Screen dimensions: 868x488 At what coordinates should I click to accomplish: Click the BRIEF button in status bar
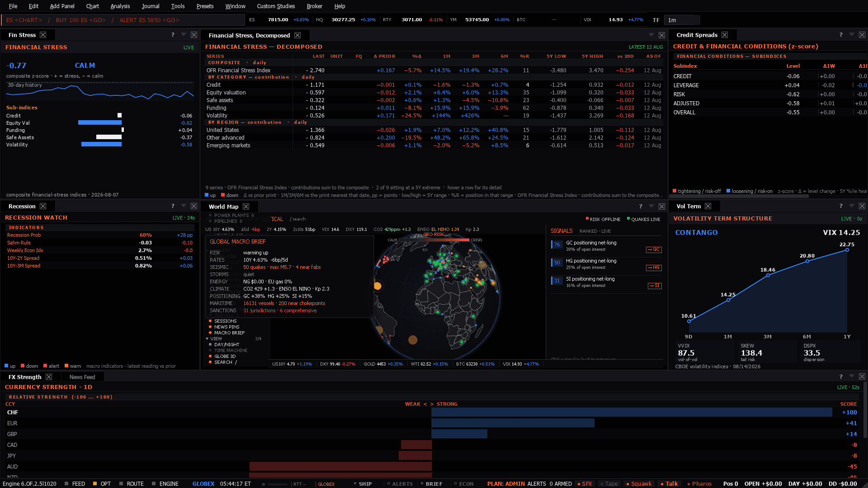click(431, 483)
